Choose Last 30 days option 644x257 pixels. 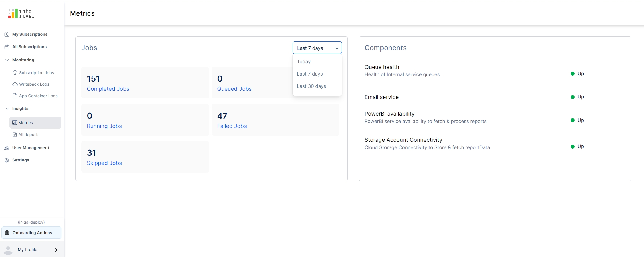coord(311,86)
